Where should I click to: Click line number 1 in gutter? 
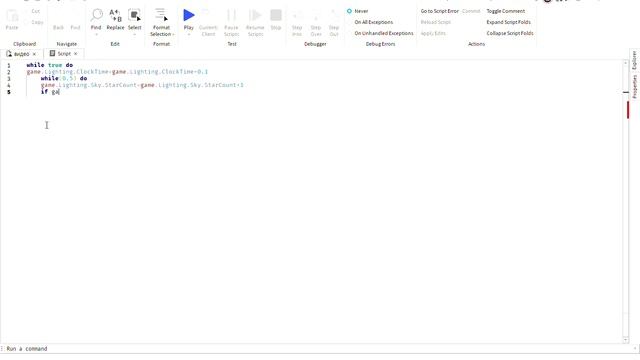click(9, 65)
